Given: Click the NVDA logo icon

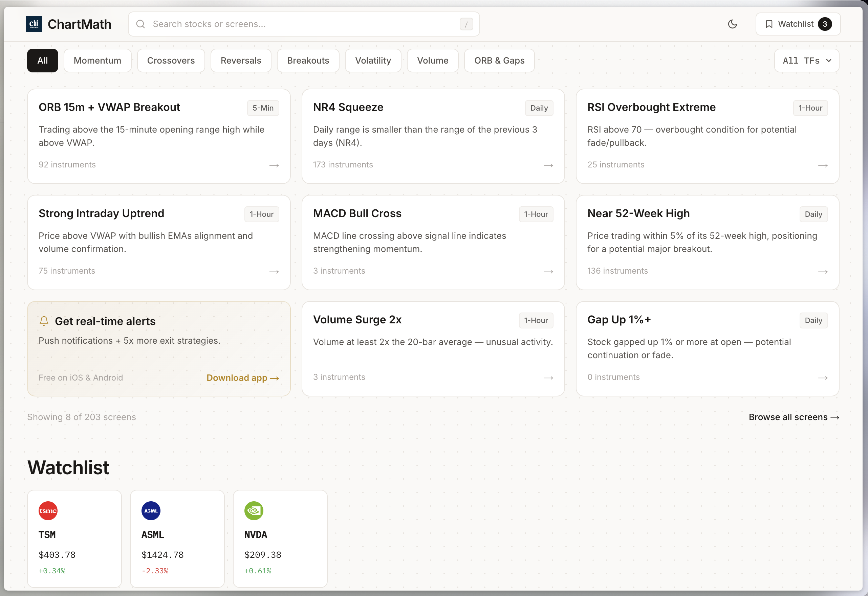Looking at the screenshot, I should (x=254, y=511).
